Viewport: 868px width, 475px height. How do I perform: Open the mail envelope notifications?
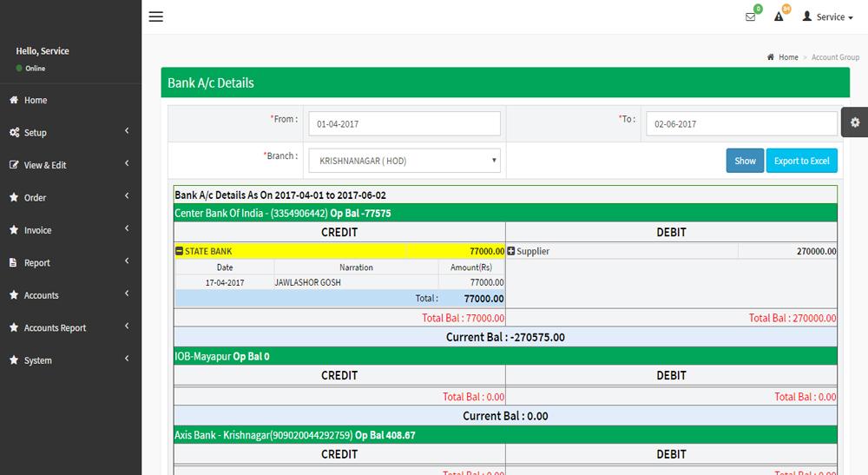(750, 17)
